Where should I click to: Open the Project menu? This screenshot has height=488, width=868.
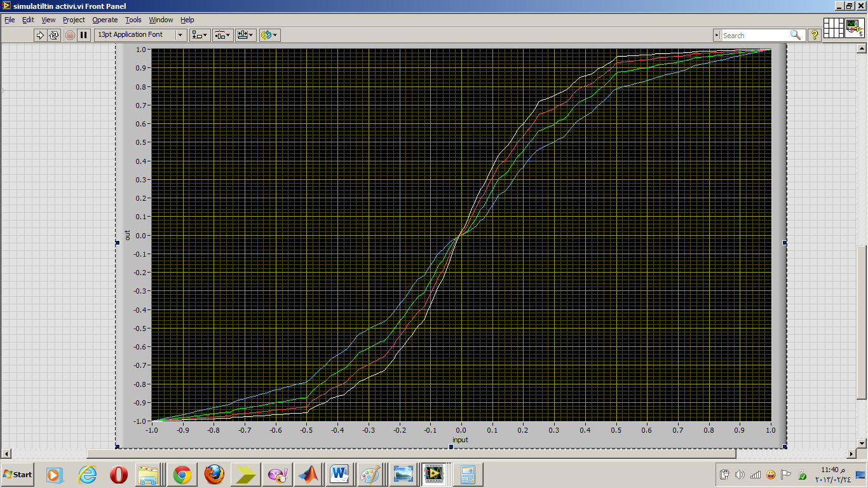click(74, 20)
